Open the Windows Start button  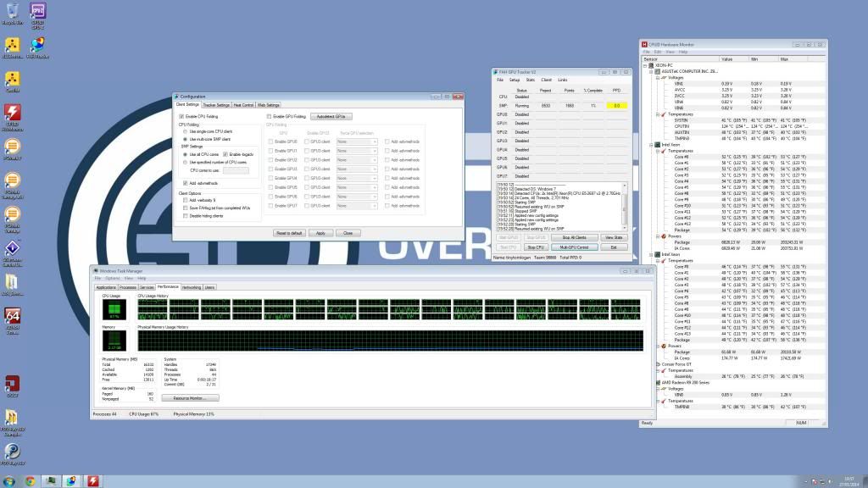click(x=8, y=481)
